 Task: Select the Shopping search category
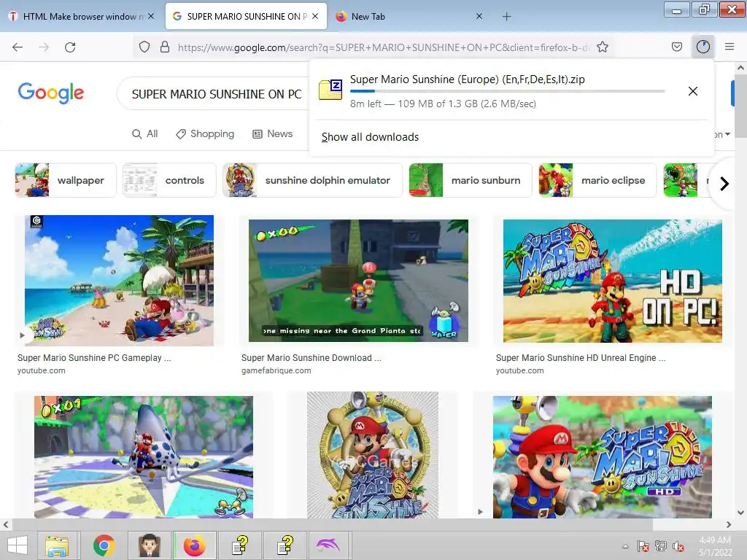pyautogui.click(x=205, y=134)
